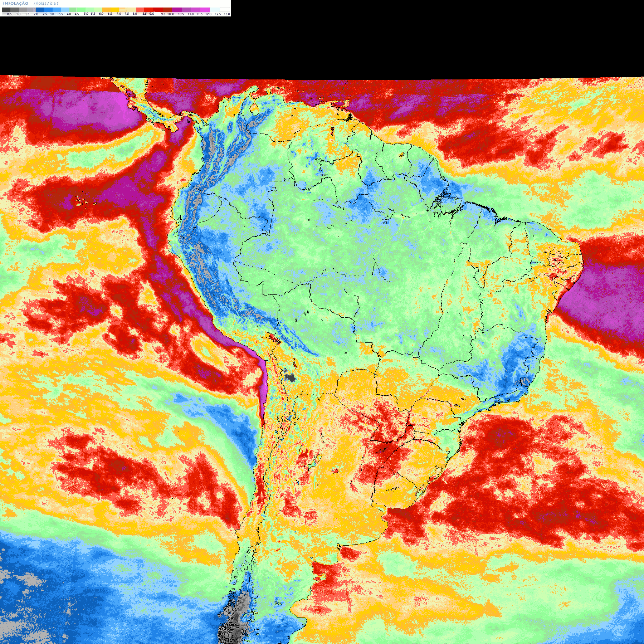Pick the bright yellow swatch above 7.0
The width and height of the screenshot is (644, 644).
tap(115, 10)
